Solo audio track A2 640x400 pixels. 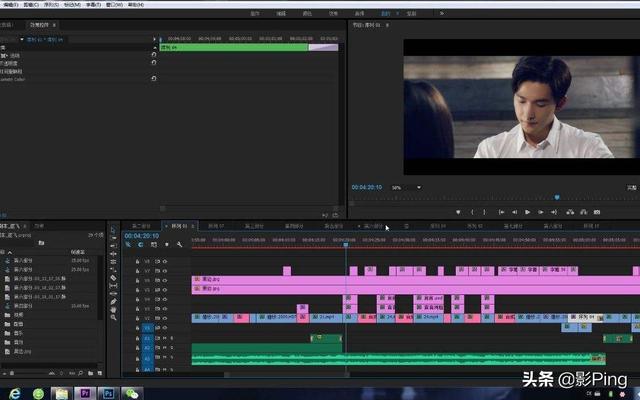[x=171, y=348]
